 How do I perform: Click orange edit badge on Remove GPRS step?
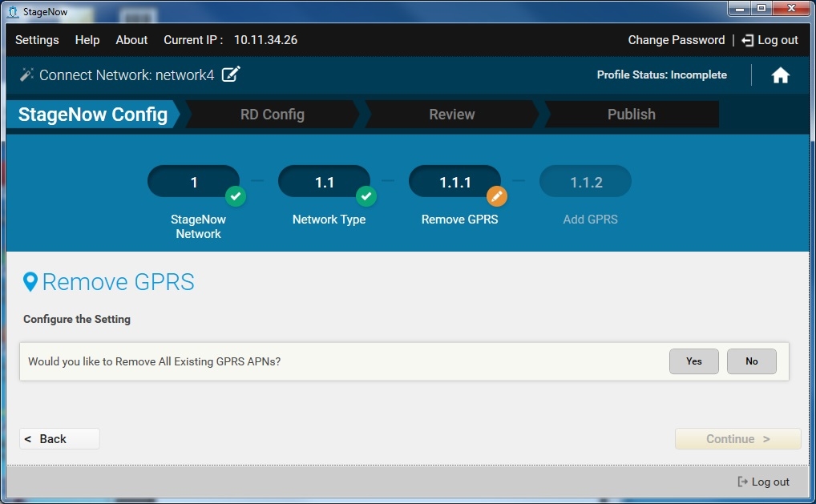[x=497, y=196]
